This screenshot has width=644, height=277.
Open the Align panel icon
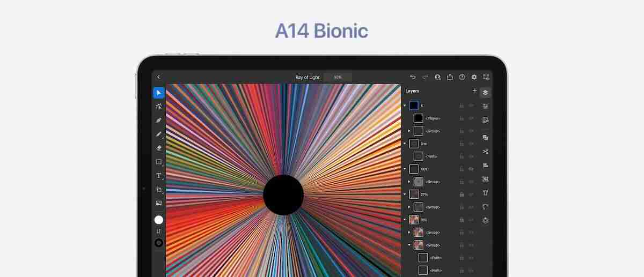coord(485,166)
